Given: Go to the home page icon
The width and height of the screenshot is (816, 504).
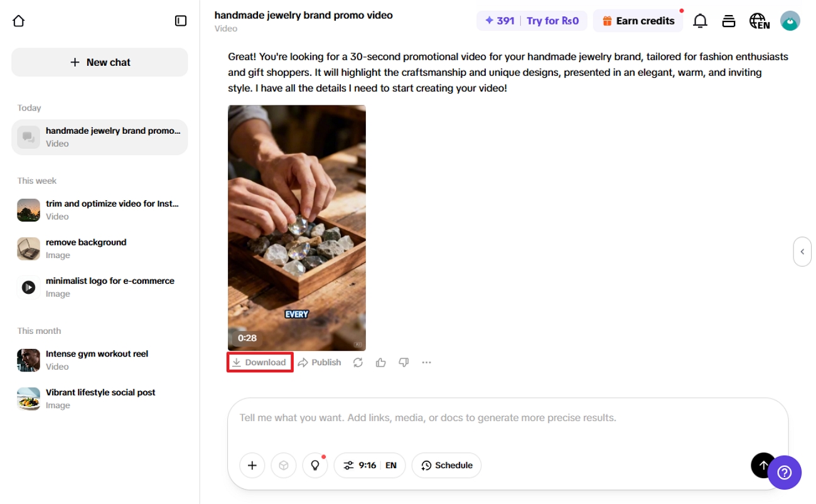Looking at the screenshot, I should tap(19, 21).
